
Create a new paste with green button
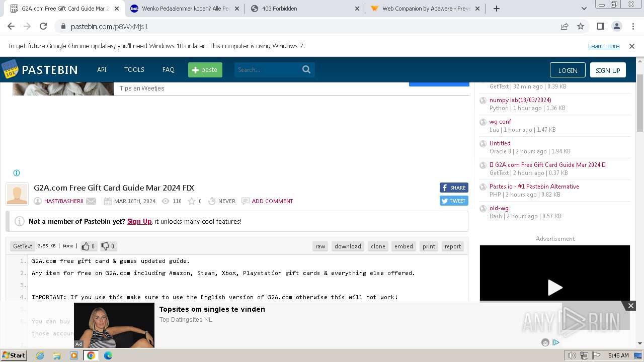(205, 70)
